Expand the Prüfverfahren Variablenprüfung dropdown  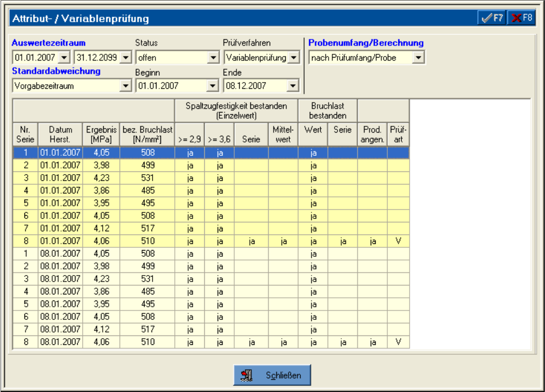pos(294,57)
